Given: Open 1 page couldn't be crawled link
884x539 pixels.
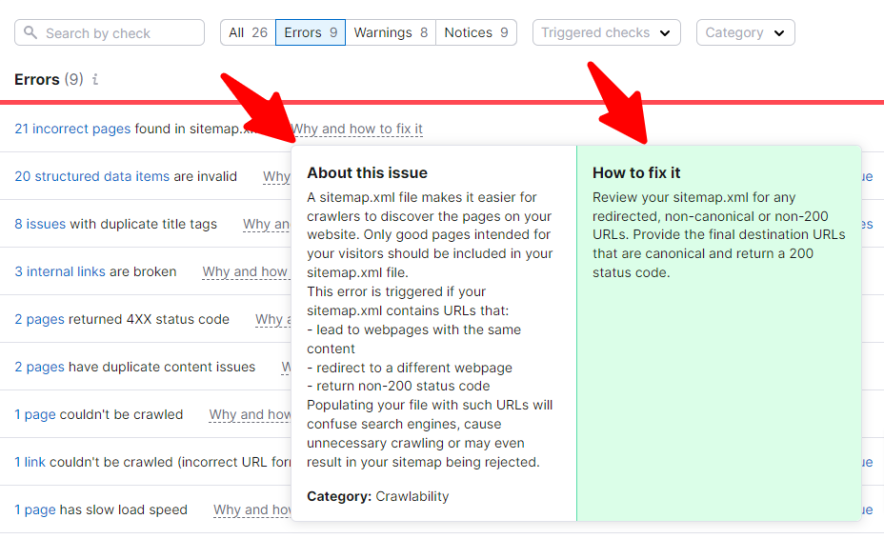Looking at the screenshot, I should pos(35,415).
